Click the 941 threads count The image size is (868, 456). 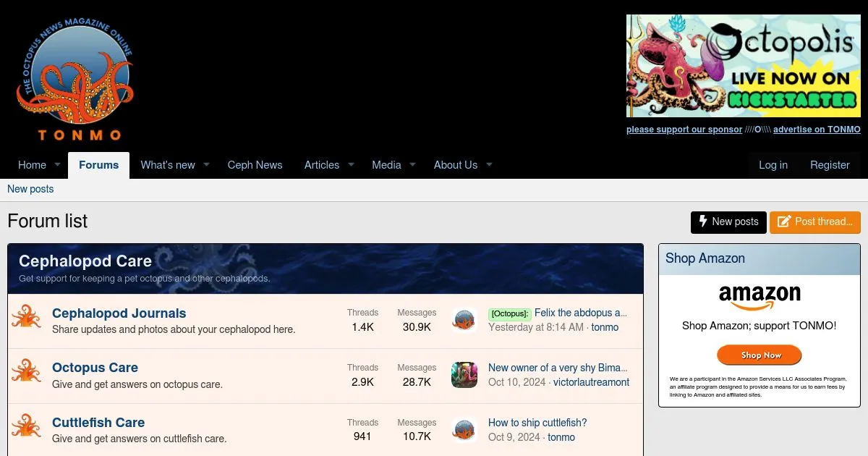362,436
